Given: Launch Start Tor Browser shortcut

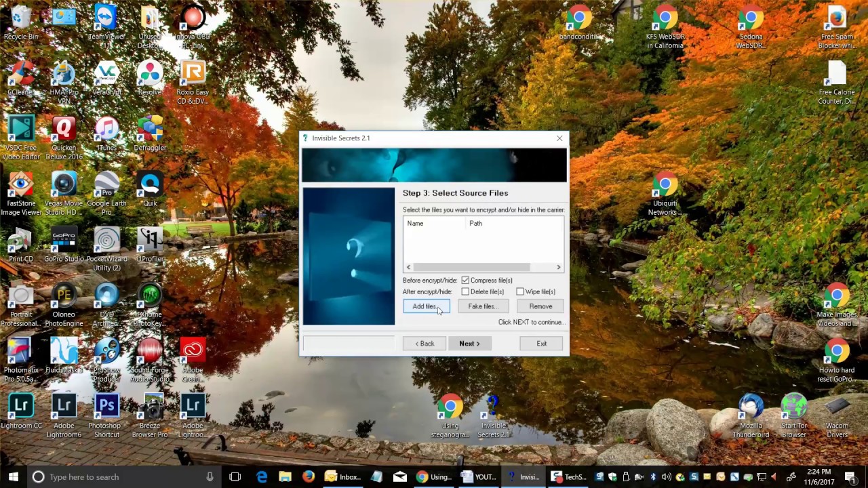Looking at the screenshot, I should [794, 416].
